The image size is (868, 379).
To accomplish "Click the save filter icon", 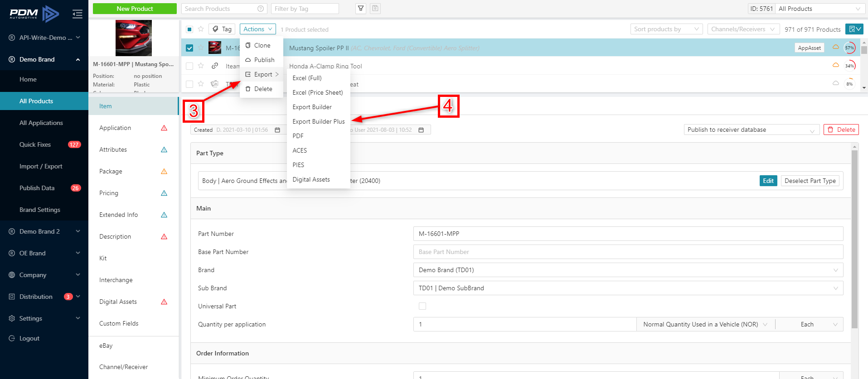I will 375,9.
